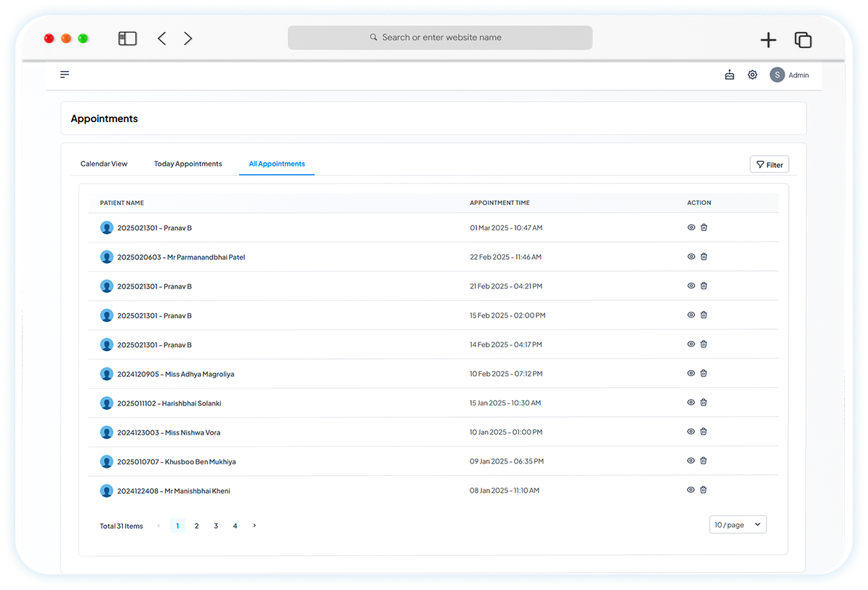Click next page chevron in pagination

[254, 526]
